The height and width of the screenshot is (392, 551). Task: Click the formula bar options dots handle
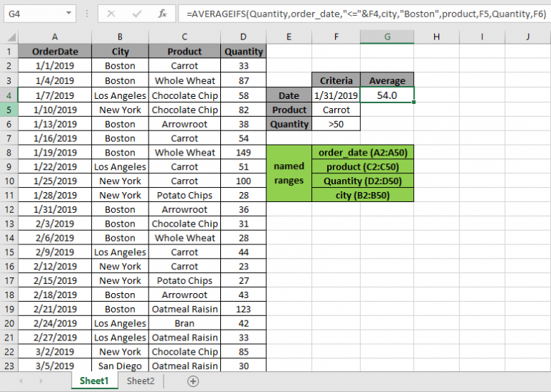tap(87, 14)
